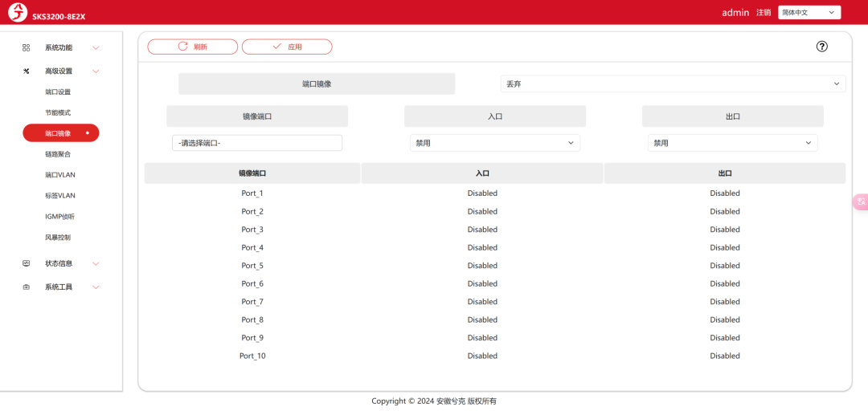Click the SKS3200-8E2X model name
This screenshot has width=868, height=411.
pyautogui.click(x=59, y=17)
